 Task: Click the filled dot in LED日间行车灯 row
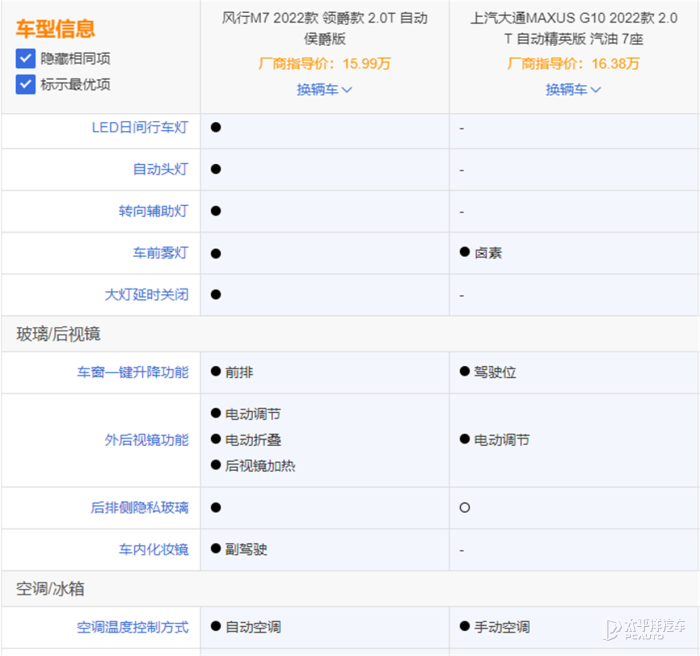(x=216, y=128)
